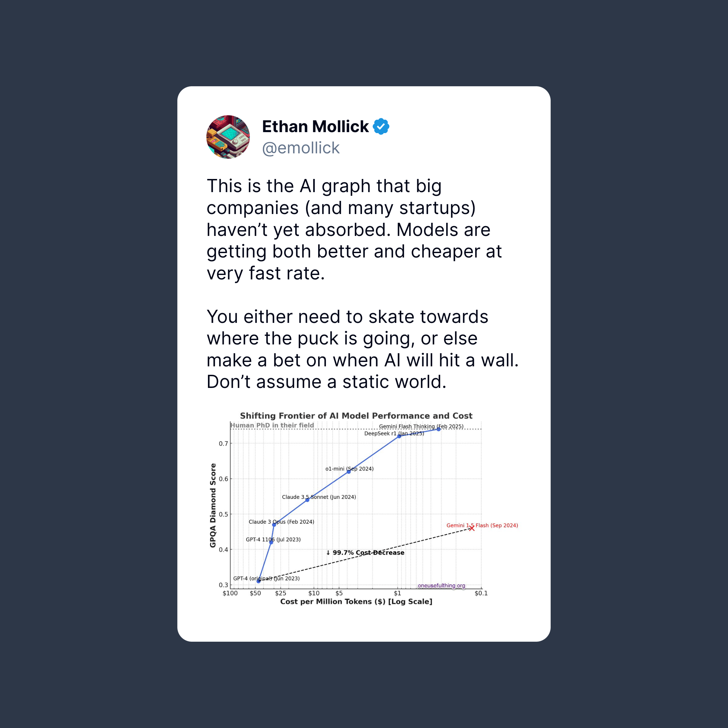728x728 pixels.
Task: Click the red Gemini 1.5 Flash X marker
Action: tap(472, 528)
